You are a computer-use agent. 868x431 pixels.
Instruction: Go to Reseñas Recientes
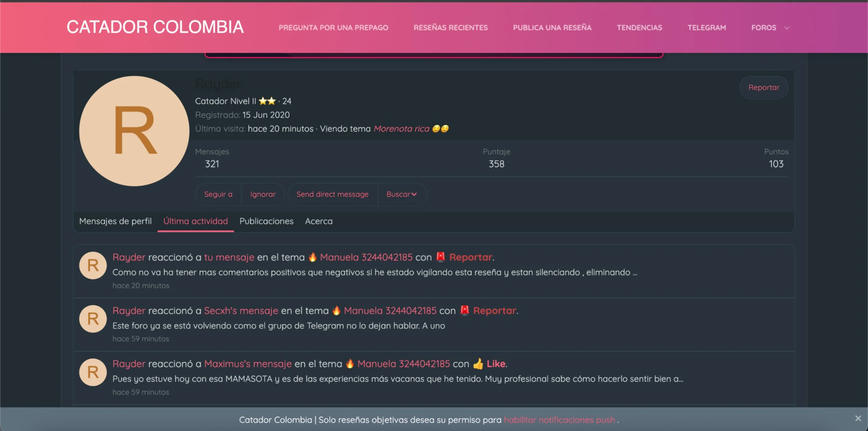click(x=451, y=28)
